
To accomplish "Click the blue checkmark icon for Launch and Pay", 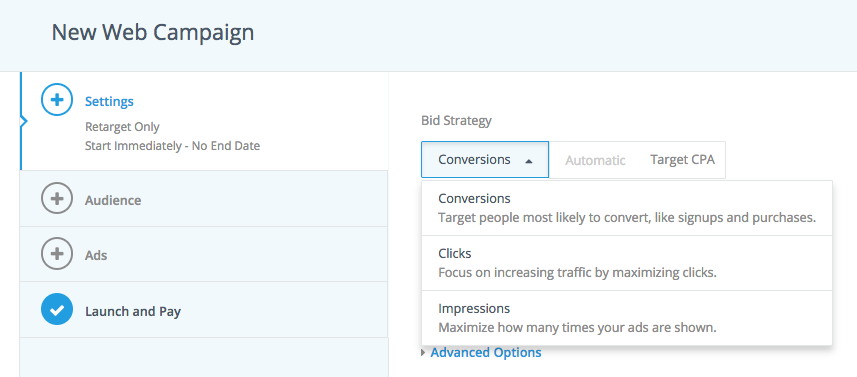I will point(57,310).
